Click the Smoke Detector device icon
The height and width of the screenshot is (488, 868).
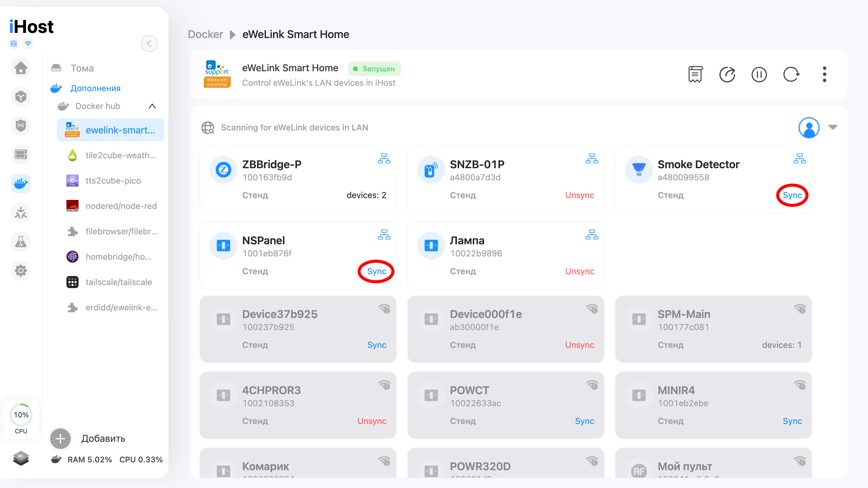[x=639, y=169]
